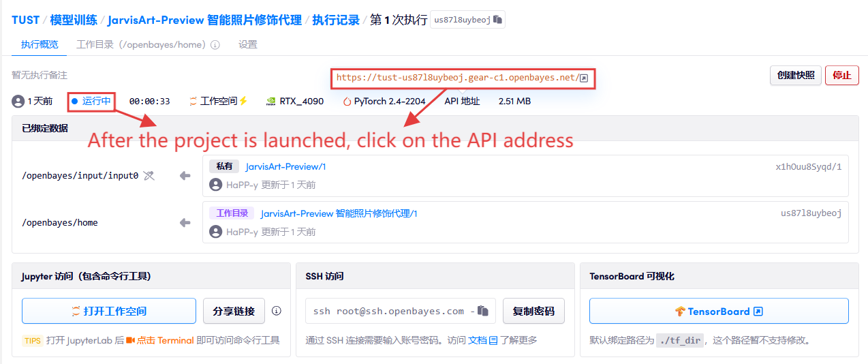Screen dimensions: 868x364
Task: Click the info icon next to 分享链接
Action: [x=276, y=311]
